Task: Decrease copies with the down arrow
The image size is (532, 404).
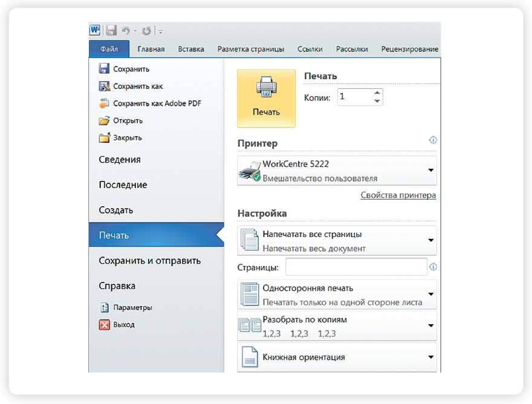Action: pos(377,101)
